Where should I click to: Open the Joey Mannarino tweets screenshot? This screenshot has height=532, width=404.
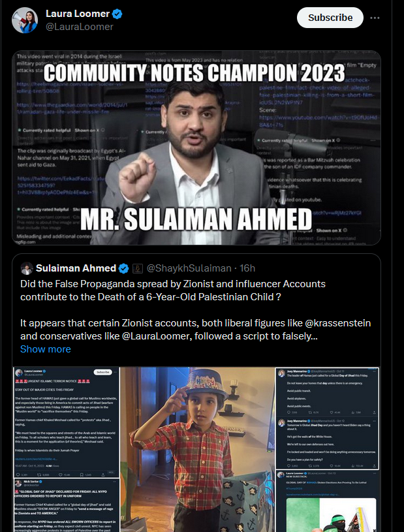tap(328, 418)
